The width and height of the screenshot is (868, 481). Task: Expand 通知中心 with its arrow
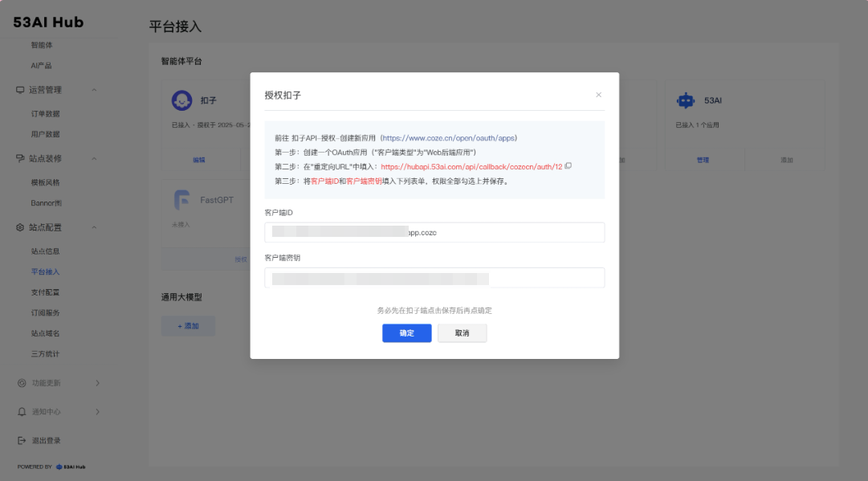[97, 412]
